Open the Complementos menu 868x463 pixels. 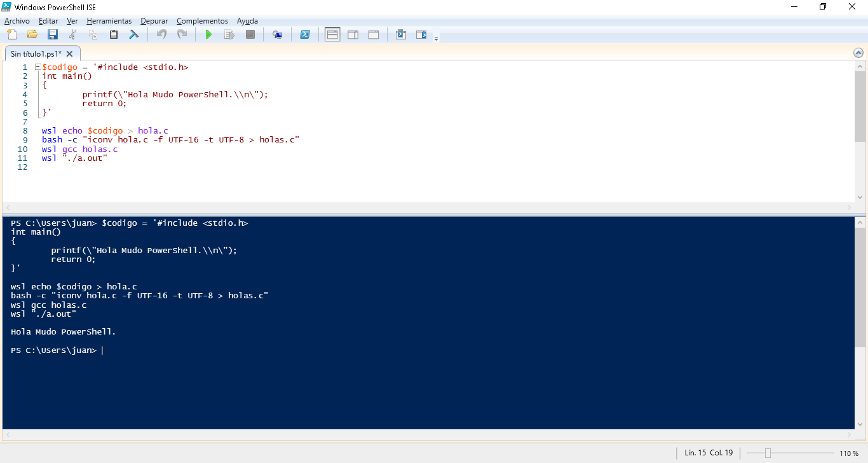tap(202, 21)
